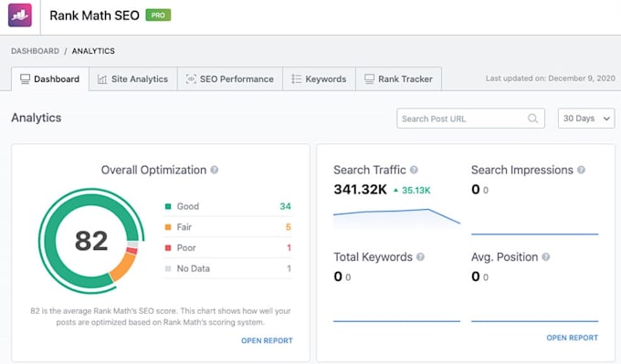The image size is (621, 364).
Task: Click the Rank Math logo icon
Action: (20, 15)
